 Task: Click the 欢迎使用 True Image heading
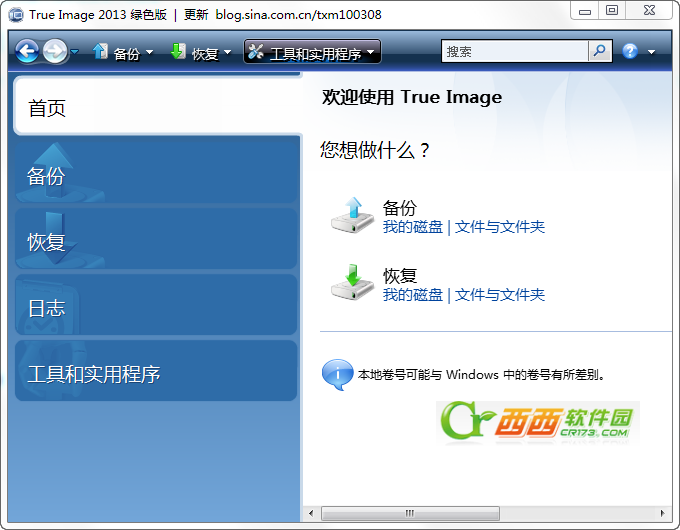click(x=412, y=97)
